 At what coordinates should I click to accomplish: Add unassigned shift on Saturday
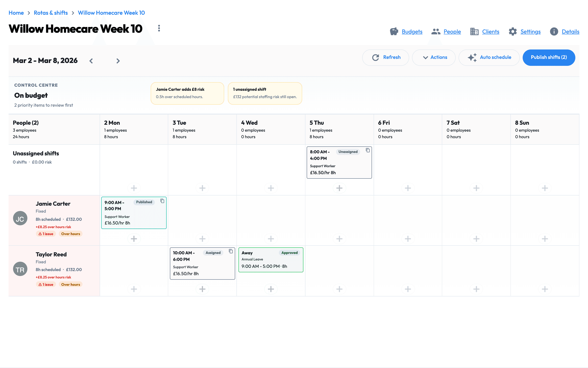pos(476,188)
